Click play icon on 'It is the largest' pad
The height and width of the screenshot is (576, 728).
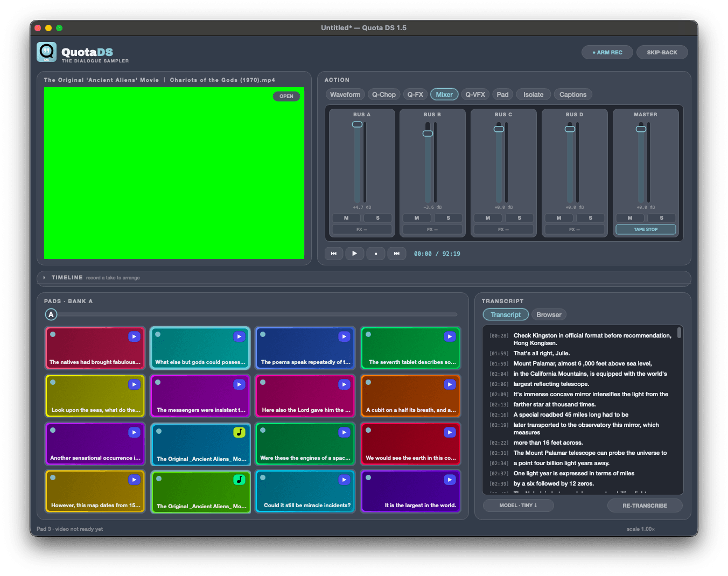tap(450, 480)
